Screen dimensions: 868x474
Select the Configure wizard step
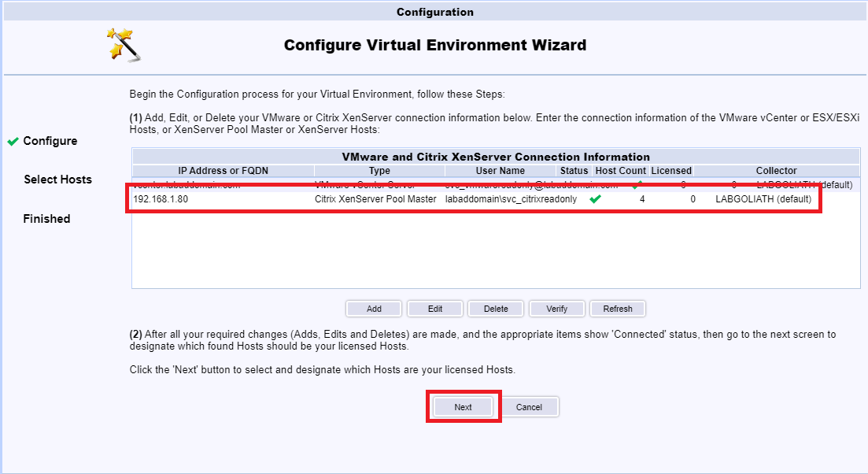click(x=50, y=141)
